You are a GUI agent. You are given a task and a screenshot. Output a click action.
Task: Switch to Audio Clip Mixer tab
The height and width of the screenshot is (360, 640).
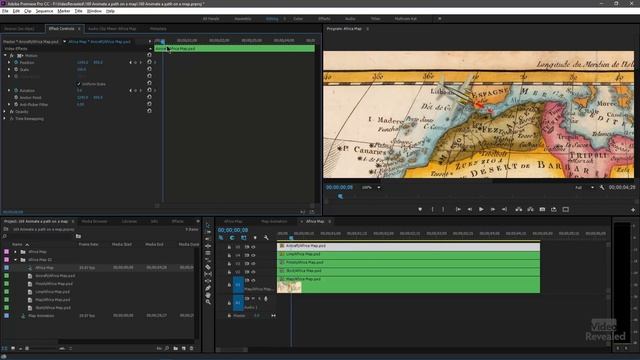click(x=112, y=29)
